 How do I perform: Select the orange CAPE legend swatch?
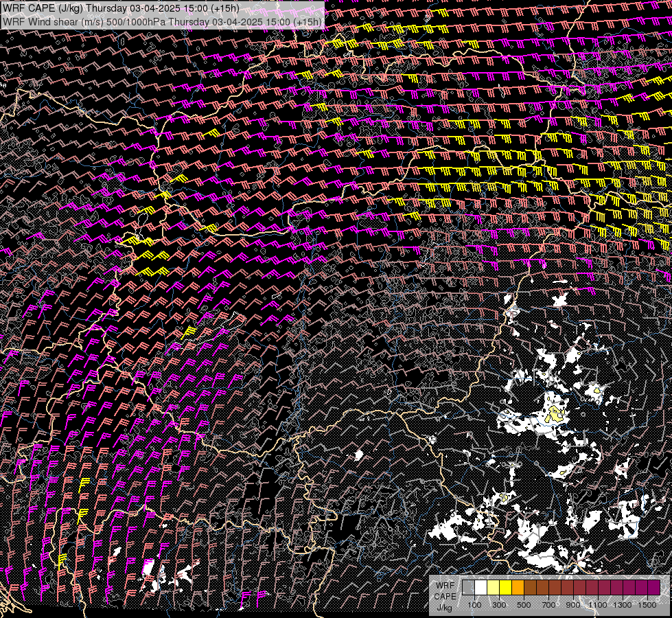tap(518, 588)
